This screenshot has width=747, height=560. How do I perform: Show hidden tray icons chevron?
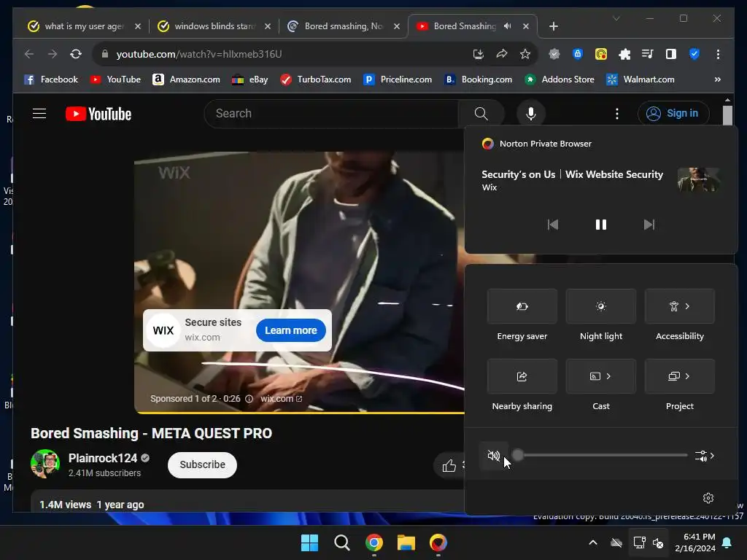coord(592,542)
